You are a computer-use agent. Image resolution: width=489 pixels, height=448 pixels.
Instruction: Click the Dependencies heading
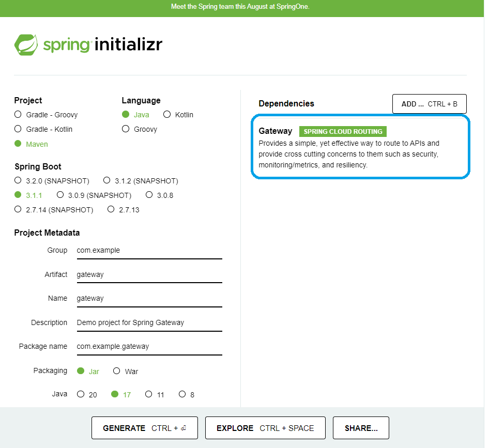pyautogui.click(x=286, y=103)
